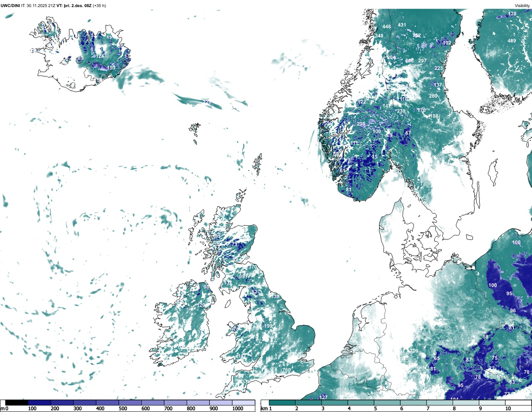Click the '199' value in central England
The width and height of the screenshot is (532, 412).
pyautogui.click(x=268, y=326)
